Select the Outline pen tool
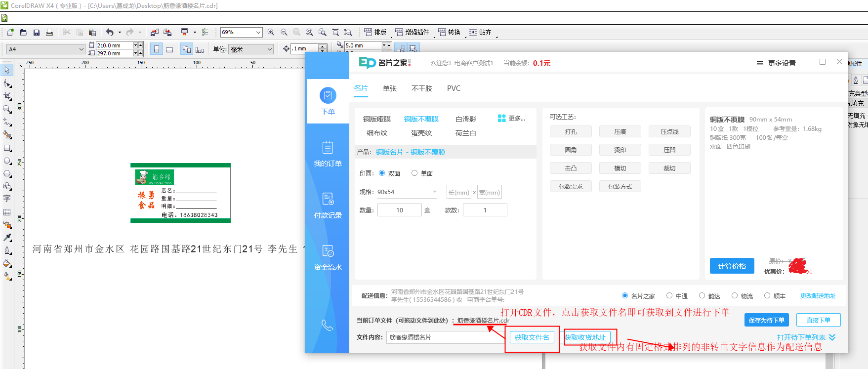Image resolution: width=868 pixels, height=369 pixels. pos(7,250)
